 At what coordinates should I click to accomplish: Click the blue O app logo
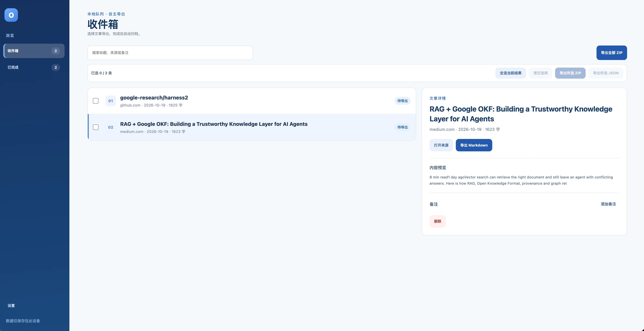click(x=11, y=15)
